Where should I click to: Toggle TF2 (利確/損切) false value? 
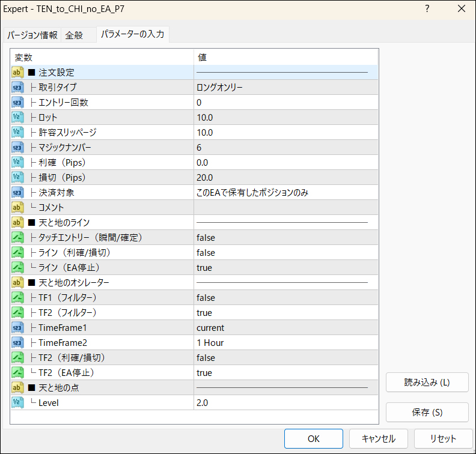(285, 357)
